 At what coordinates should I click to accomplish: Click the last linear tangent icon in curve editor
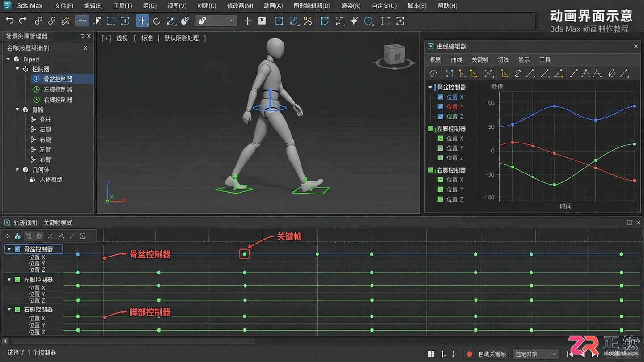[624, 73]
